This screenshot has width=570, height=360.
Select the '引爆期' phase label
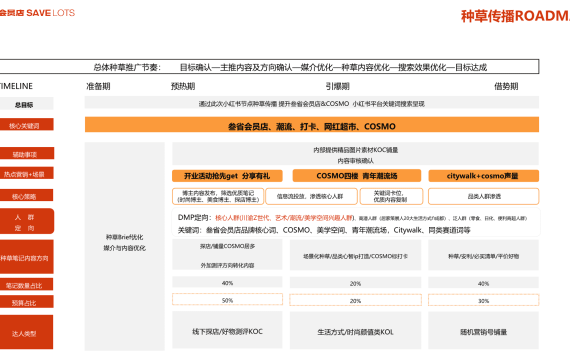point(337,86)
